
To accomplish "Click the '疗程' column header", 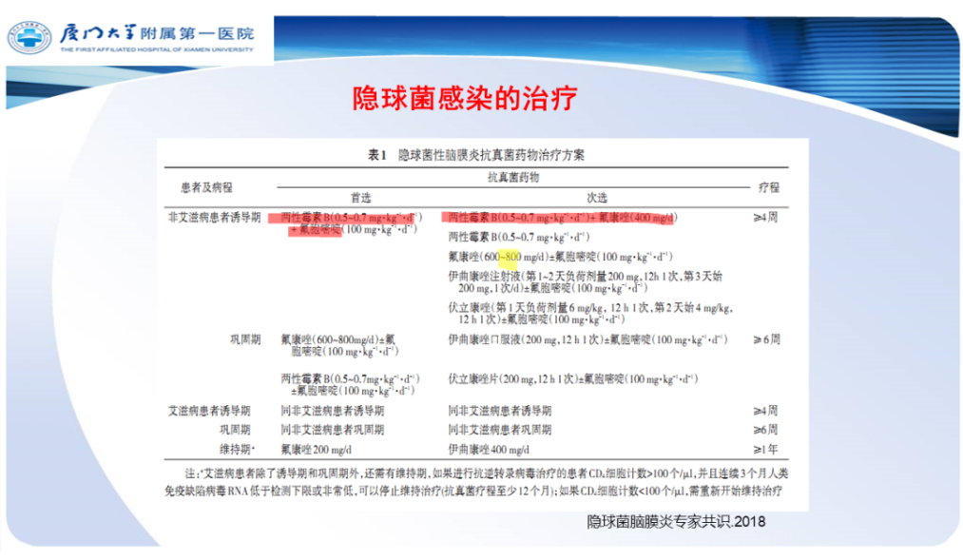I will click(x=768, y=187).
